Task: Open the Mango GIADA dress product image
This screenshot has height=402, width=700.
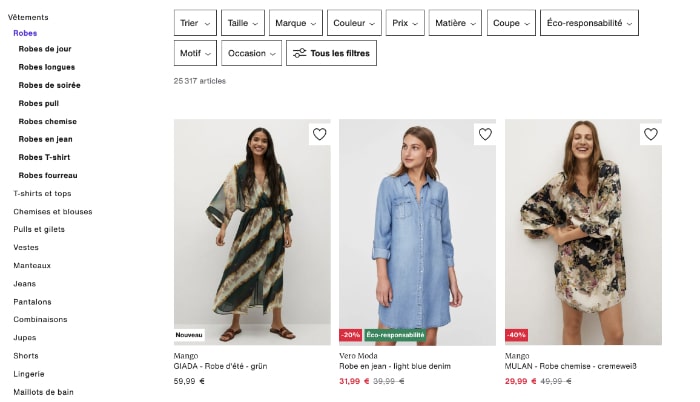Action: click(x=252, y=232)
